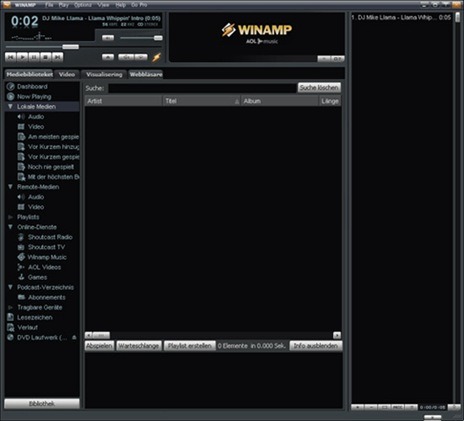This screenshot has height=421, width=464.
Task: Open the Dashboard item
Action: (32, 87)
